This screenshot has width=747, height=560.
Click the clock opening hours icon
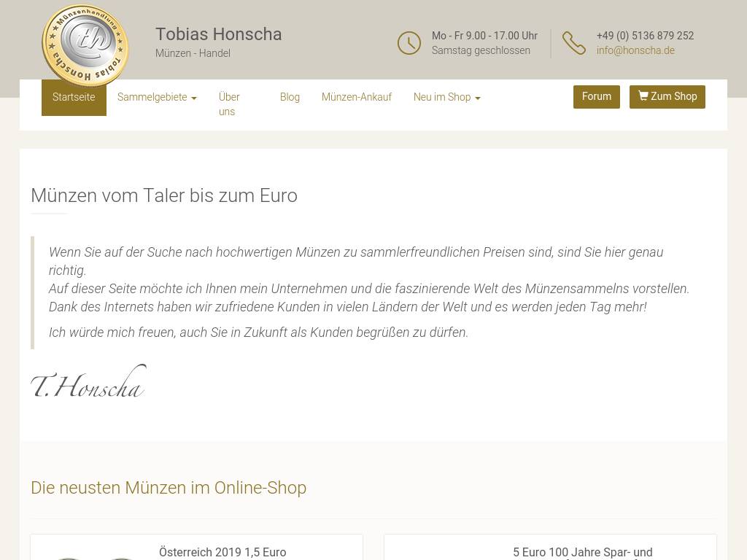[x=409, y=43]
